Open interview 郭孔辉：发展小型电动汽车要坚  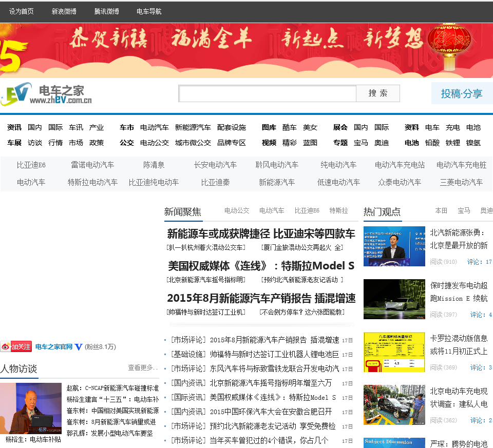[110, 433]
